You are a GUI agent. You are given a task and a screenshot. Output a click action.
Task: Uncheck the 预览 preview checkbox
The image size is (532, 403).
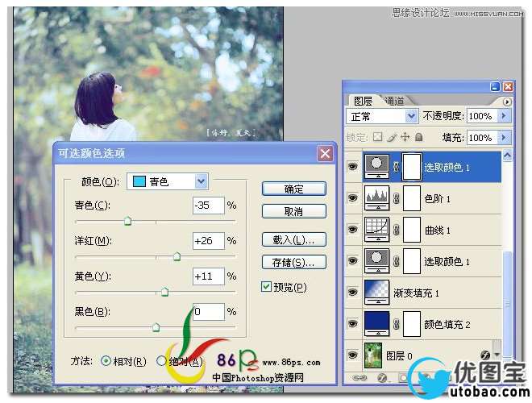[267, 286]
